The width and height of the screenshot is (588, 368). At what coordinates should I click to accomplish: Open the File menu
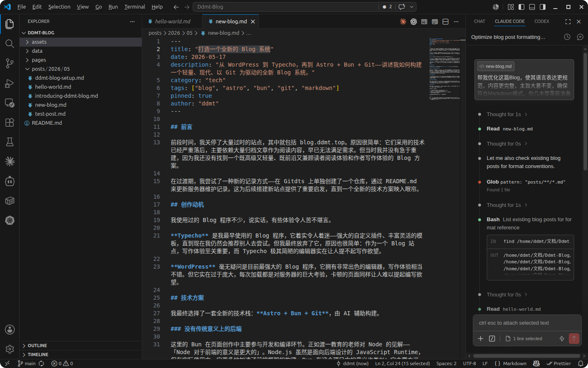22,7
